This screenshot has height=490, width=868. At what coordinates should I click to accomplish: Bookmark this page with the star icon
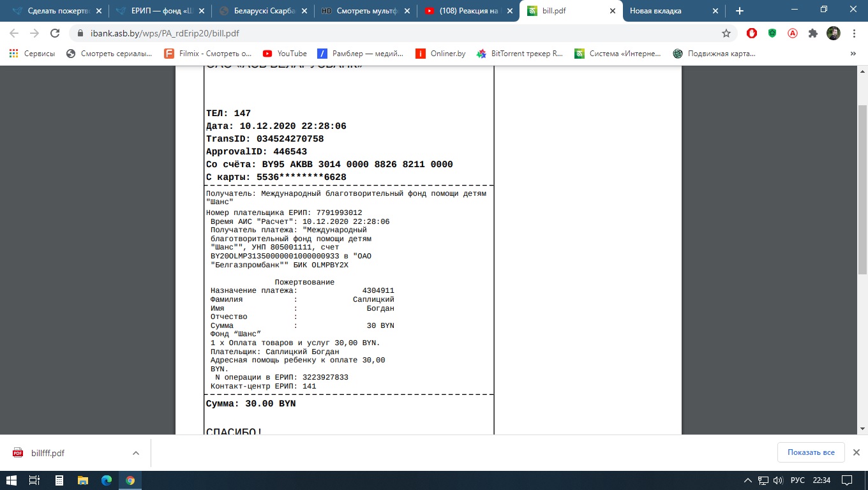tap(726, 33)
